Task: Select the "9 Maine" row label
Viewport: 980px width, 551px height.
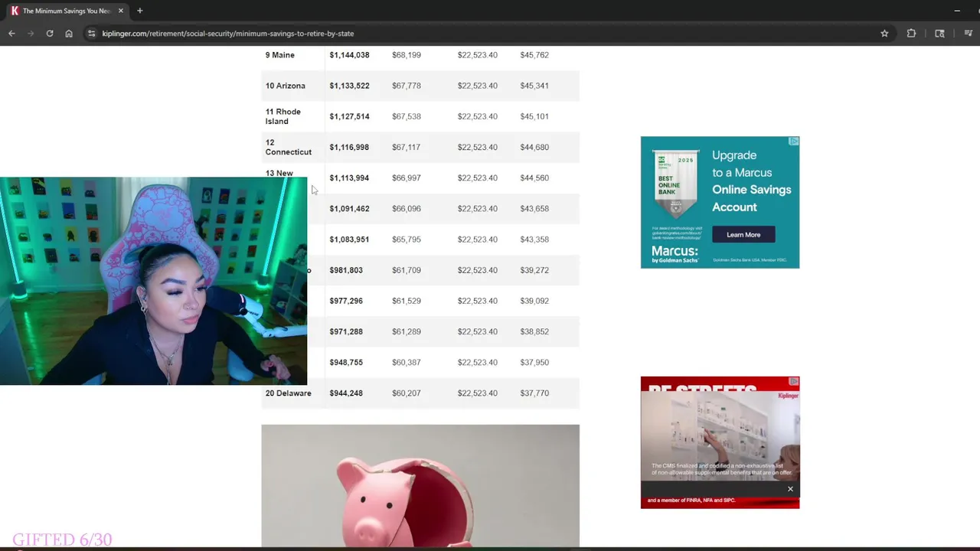Action: (279, 55)
